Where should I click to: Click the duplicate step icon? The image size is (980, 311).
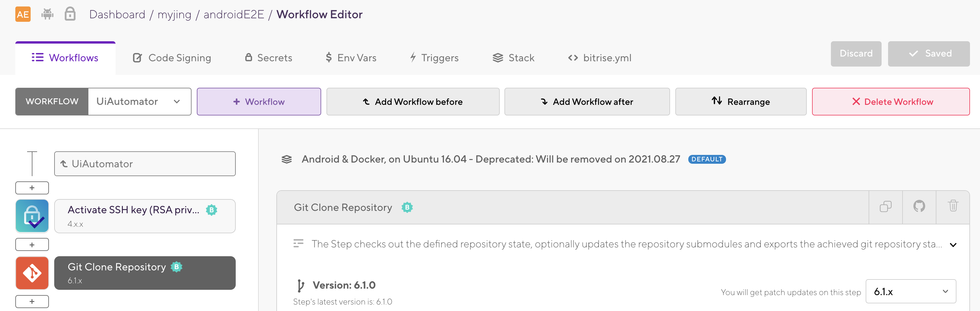point(885,206)
